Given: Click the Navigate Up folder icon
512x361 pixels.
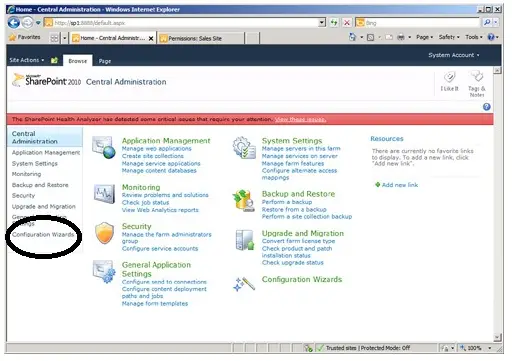Looking at the screenshot, I should point(54,60).
